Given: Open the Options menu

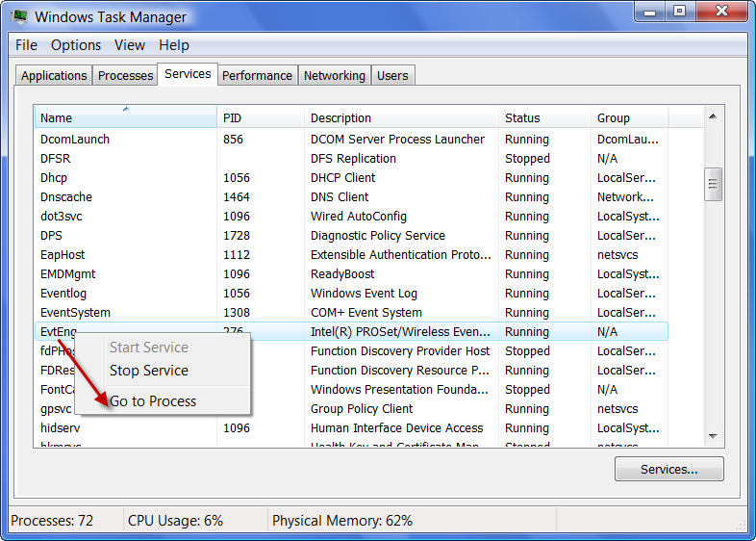Looking at the screenshot, I should 76,45.
